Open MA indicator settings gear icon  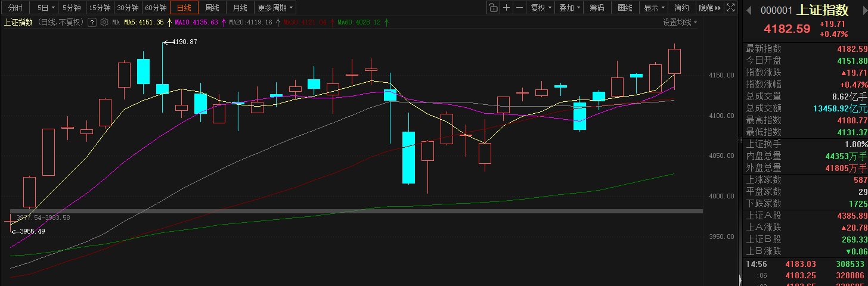(104, 23)
